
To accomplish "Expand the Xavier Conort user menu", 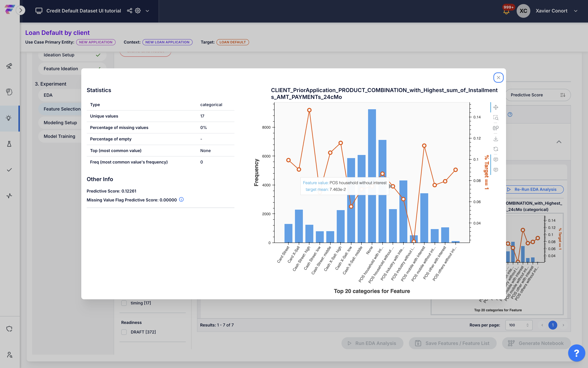I will point(576,11).
